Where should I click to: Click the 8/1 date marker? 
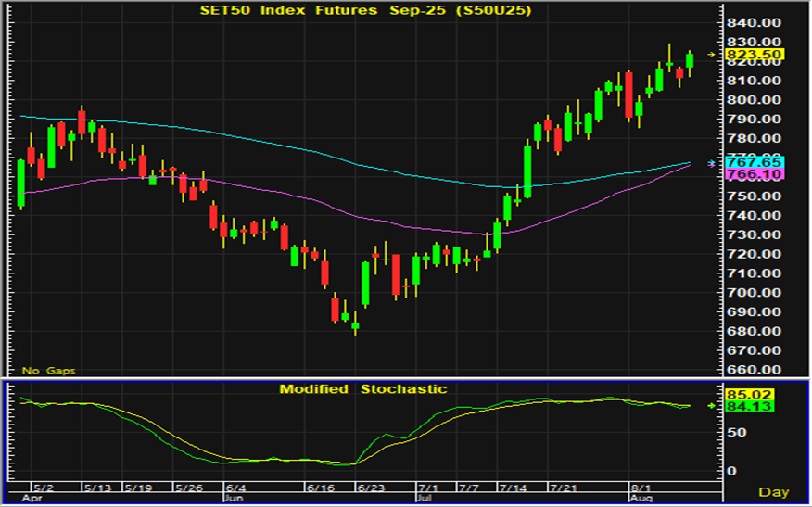[639, 487]
